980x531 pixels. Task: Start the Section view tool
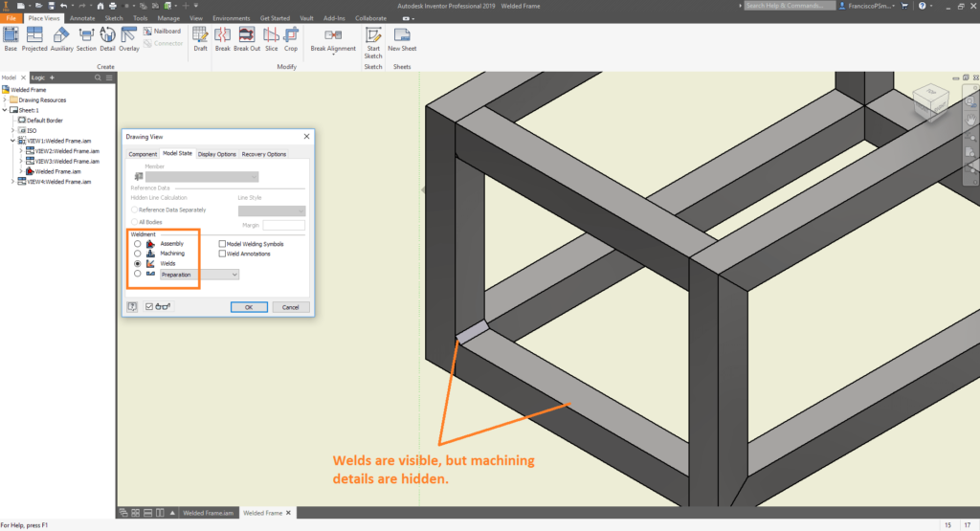click(86, 38)
